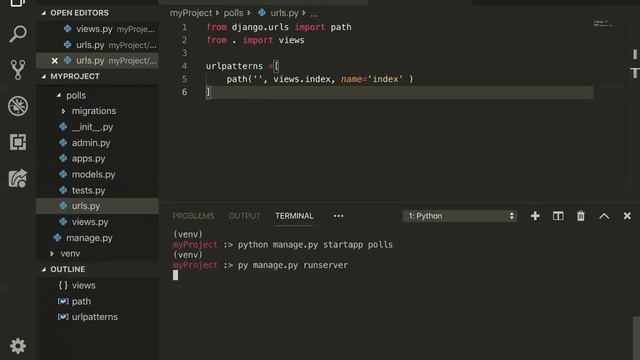Open the Source Control view
This screenshot has height=360, width=640.
tap(18, 70)
